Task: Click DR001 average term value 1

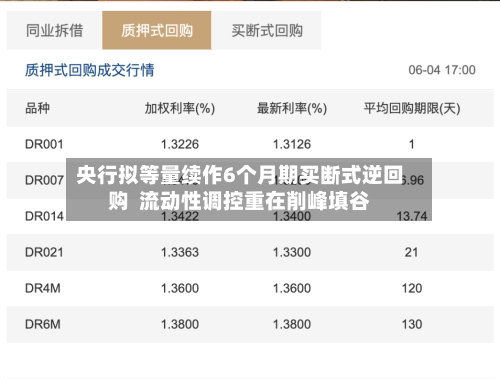Action: (x=412, y=144)
